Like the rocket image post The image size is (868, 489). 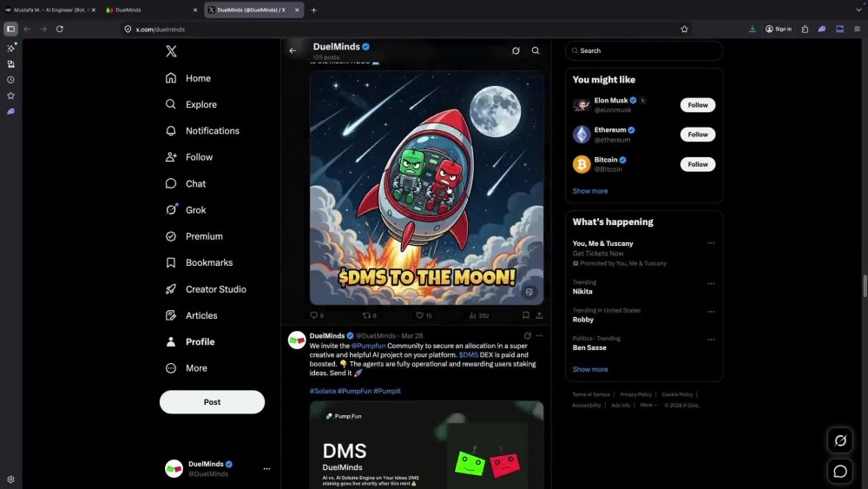(x=424, y=315)
